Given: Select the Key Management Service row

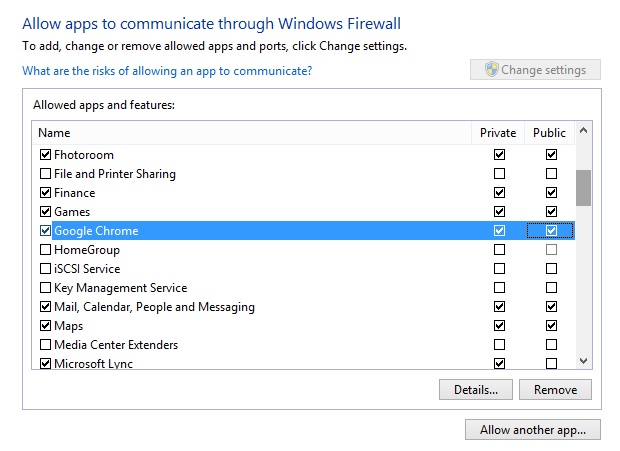Looking at the screenshot, I should click(x=120, y=288).
